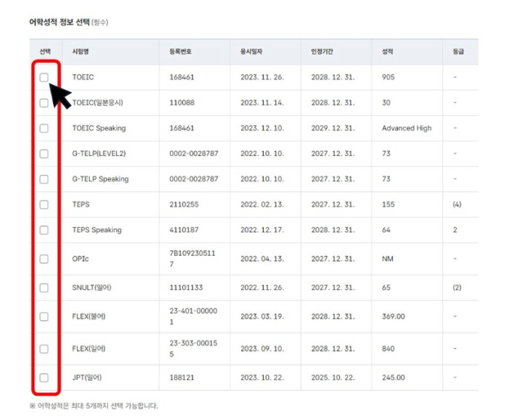Click the TOEIC Speaking test name
This screenshot has height=420, width=505.
[99, 128]
